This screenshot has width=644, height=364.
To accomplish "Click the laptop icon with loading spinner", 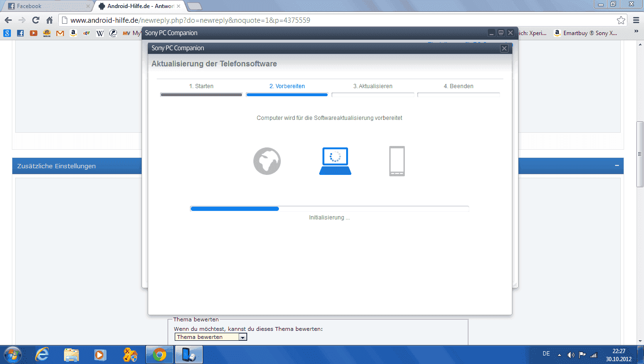I will [x=335, y=161].
